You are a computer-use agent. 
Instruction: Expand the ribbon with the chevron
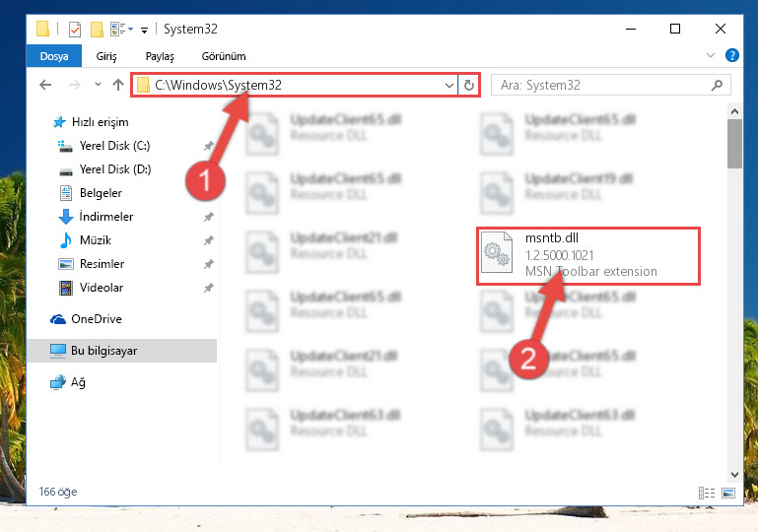[x=711, y=55]
